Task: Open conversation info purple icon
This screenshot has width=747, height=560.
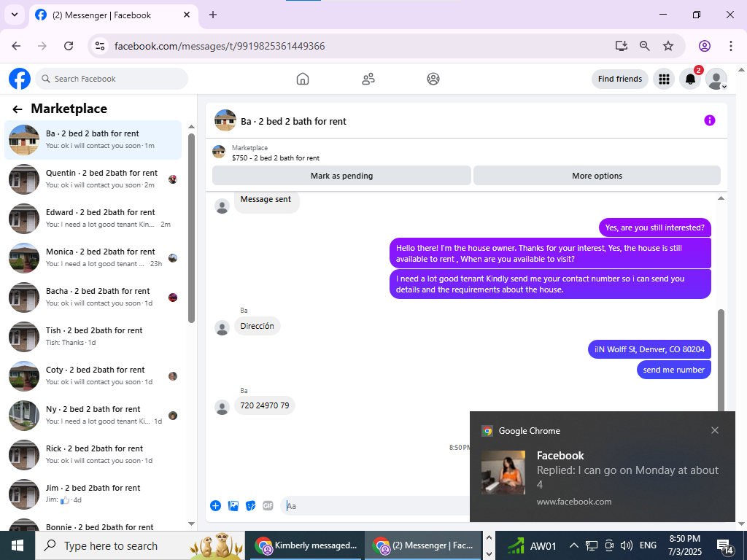Action: pyautogui.click(x=709, y=120)
